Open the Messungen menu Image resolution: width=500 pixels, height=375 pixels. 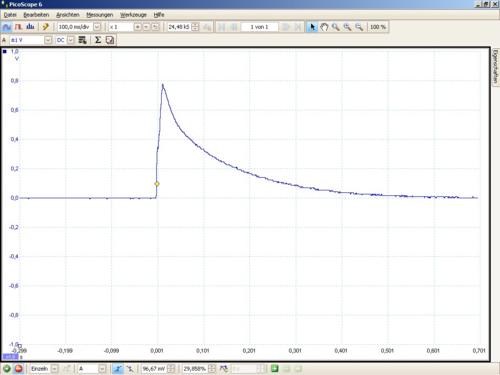[x=100, y=15]
